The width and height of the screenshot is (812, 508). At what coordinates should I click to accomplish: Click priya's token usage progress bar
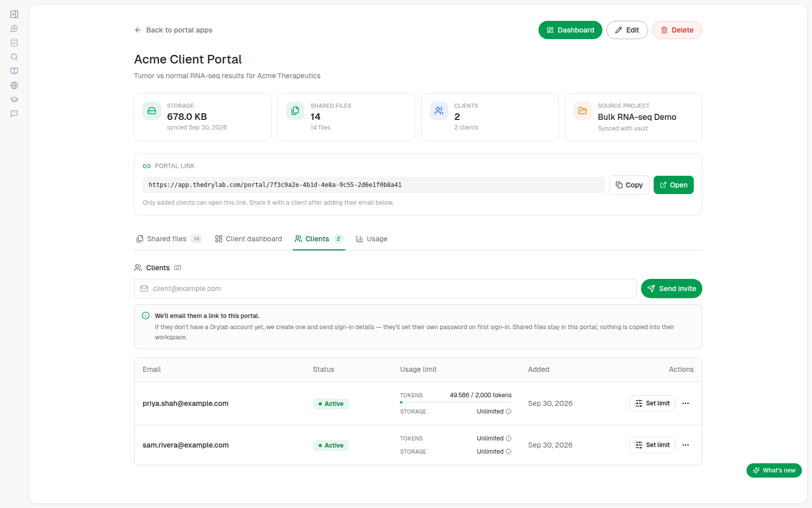(x=456, y=402)
